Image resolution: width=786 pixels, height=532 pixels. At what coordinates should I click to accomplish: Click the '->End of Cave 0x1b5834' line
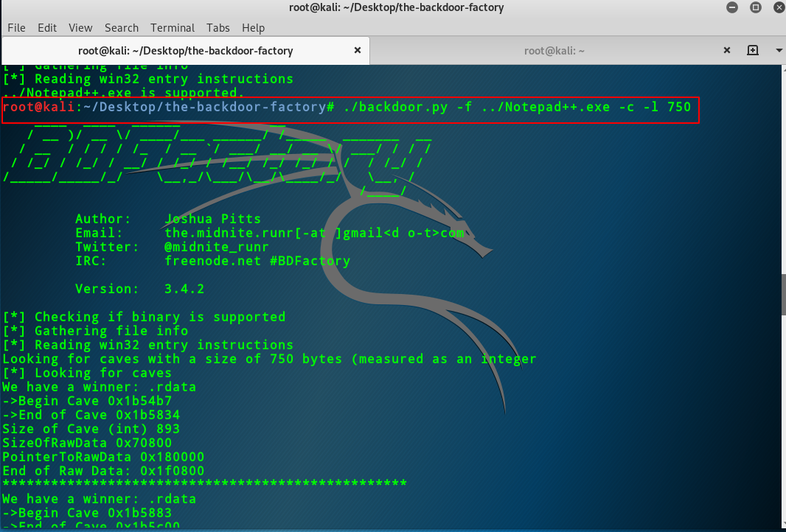point(91,416)
